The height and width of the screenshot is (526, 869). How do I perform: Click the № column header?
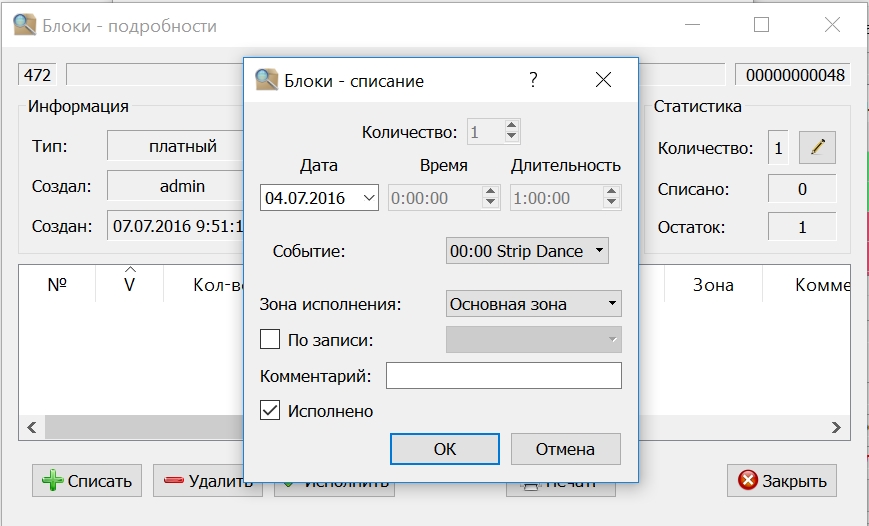[x=57, y=284]
